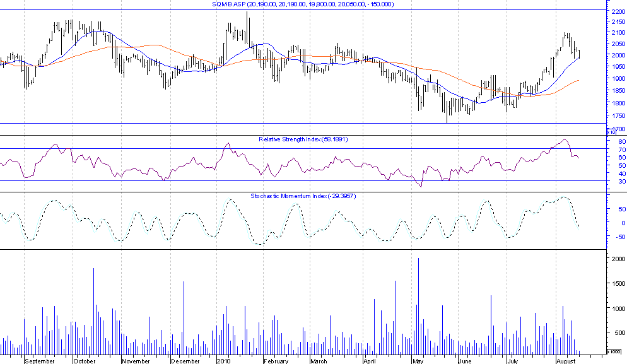The height and width of the screenshot is (364, 627).
Task: Click the SQM-B.ASP price chart title
Action: (x=303, y=4)
